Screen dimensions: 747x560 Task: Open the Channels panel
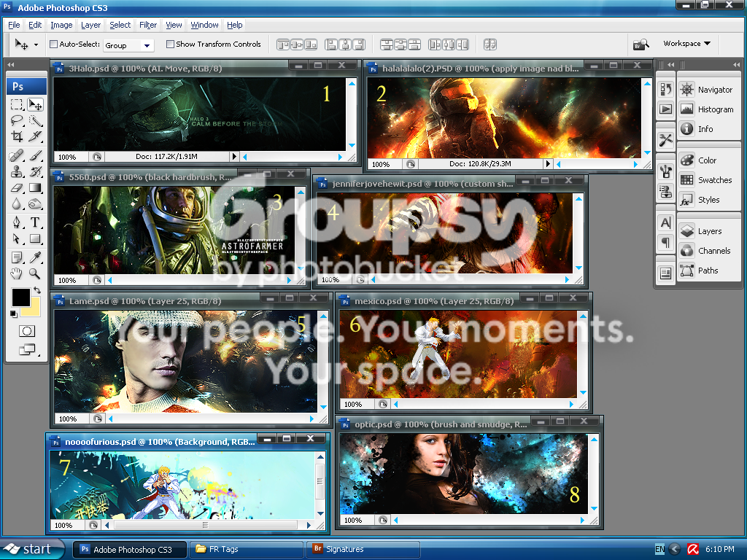tap(709, 251)
